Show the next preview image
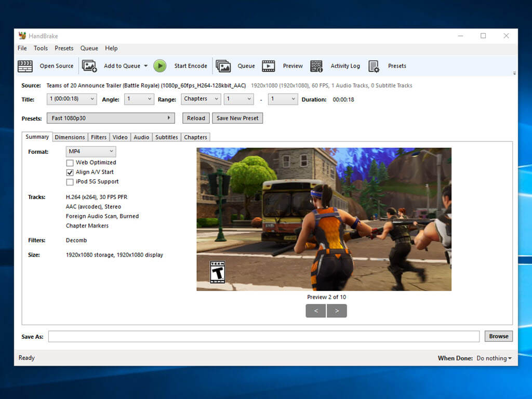Image resolution: width=532 pixels, height=399 pixels. click(337, 311)
